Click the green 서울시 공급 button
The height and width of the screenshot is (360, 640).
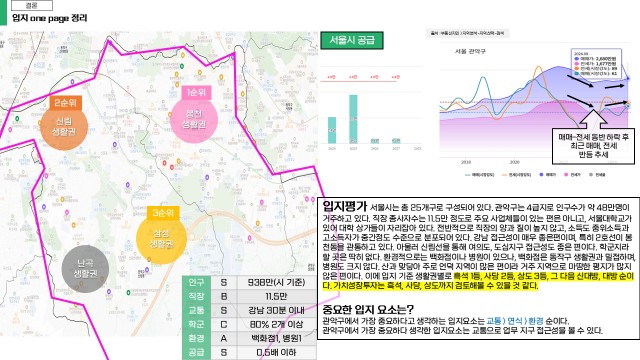352,40
